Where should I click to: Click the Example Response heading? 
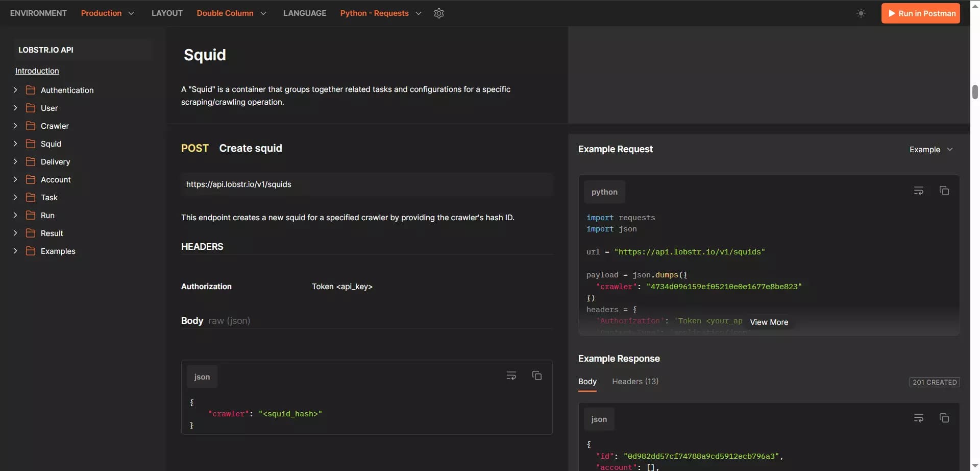pos(619,359)
